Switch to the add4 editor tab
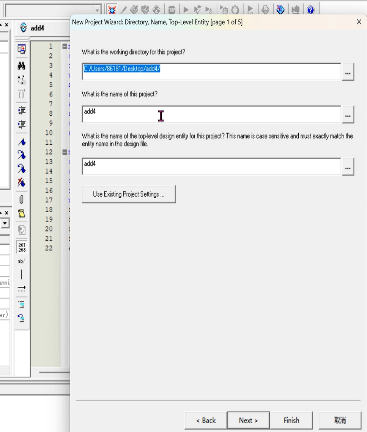The width and height of the screenshot is (367, 432). (32, 28)
